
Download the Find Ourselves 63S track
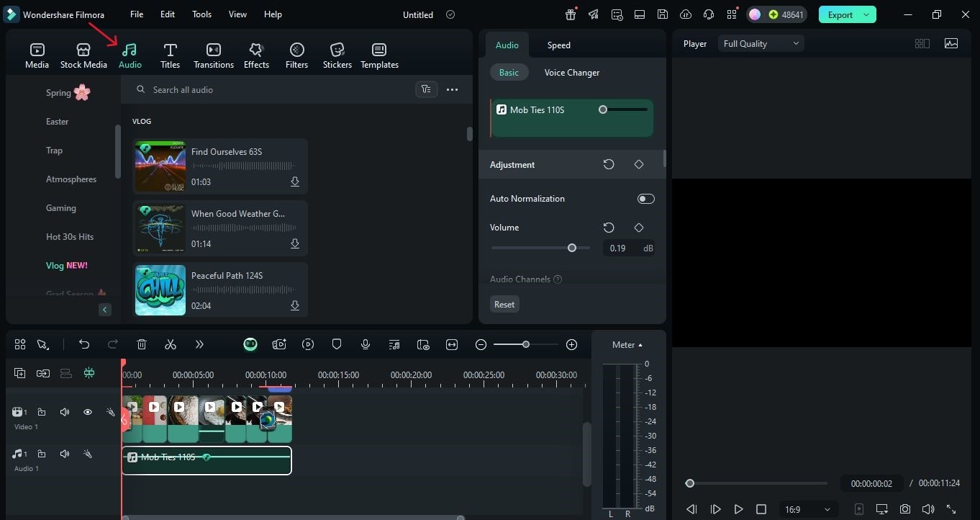point(295,182)
